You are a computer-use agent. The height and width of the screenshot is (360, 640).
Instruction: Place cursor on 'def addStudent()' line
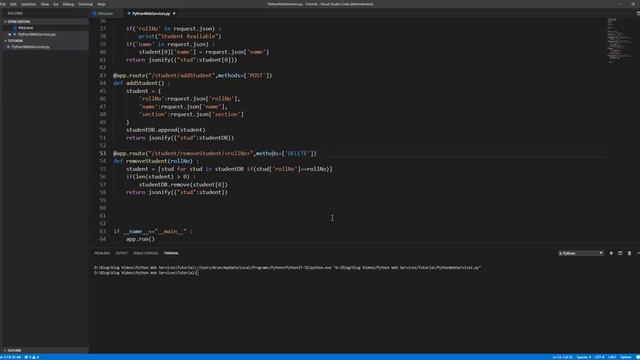click(x=142, y=83)
